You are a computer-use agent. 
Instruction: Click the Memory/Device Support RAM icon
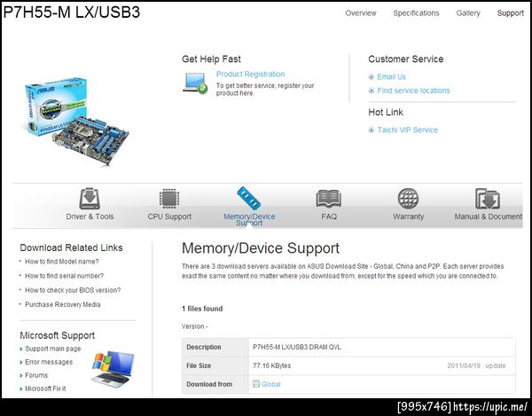249,198
